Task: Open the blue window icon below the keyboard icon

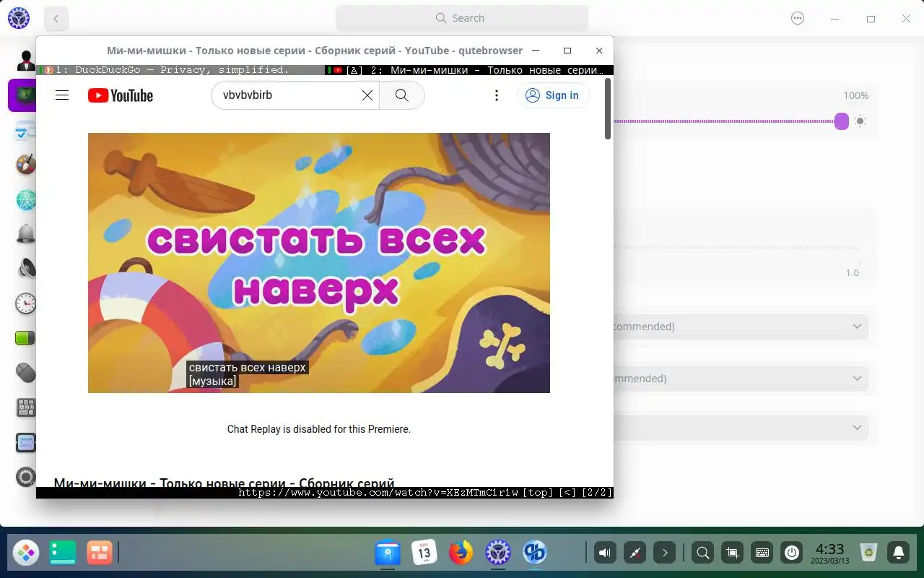Action: pyautogui.click(x=26, y=442)
